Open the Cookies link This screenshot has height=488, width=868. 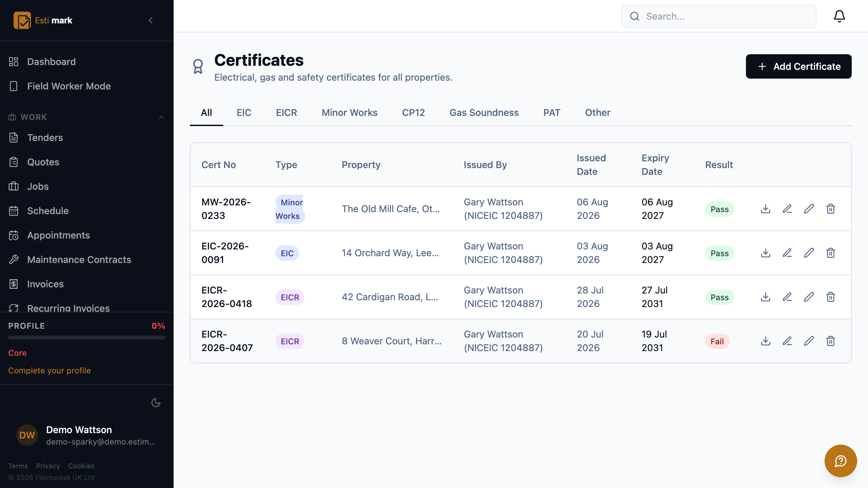point(81,466)
